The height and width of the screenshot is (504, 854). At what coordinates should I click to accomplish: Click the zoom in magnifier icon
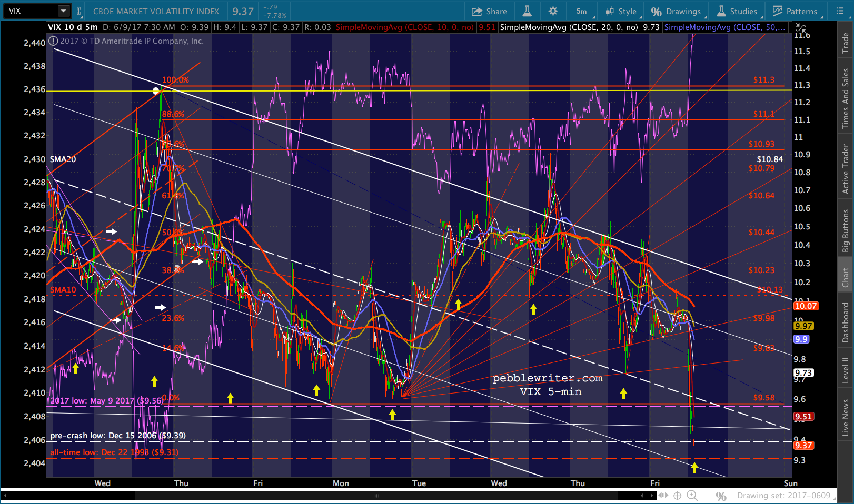[692, 496]
